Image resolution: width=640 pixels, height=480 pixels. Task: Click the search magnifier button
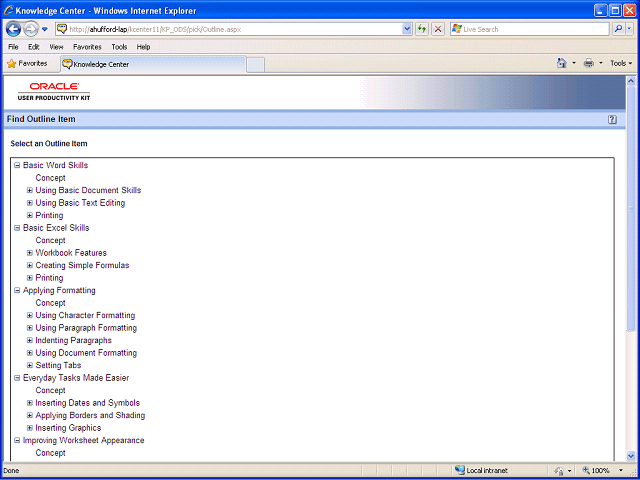point(618,29)
